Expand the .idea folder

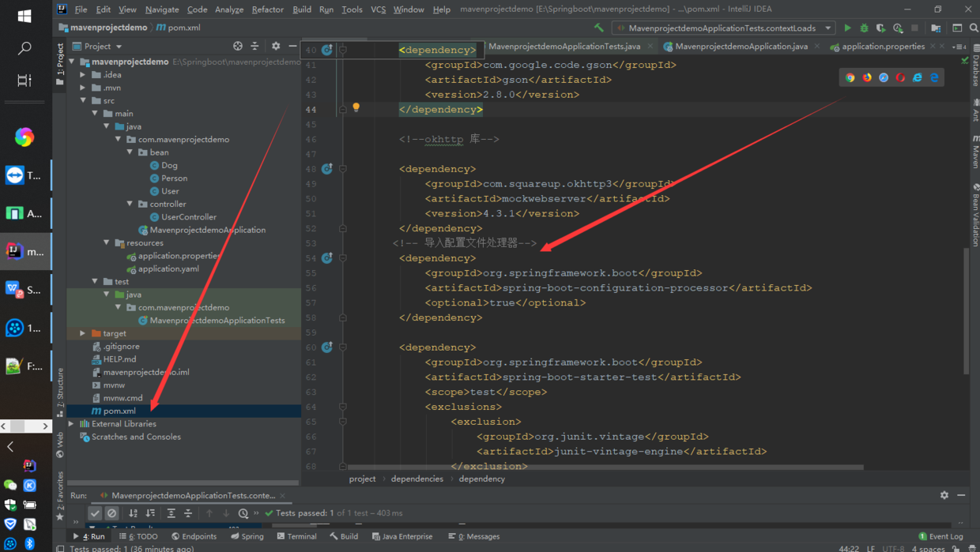tap(84, 75)
